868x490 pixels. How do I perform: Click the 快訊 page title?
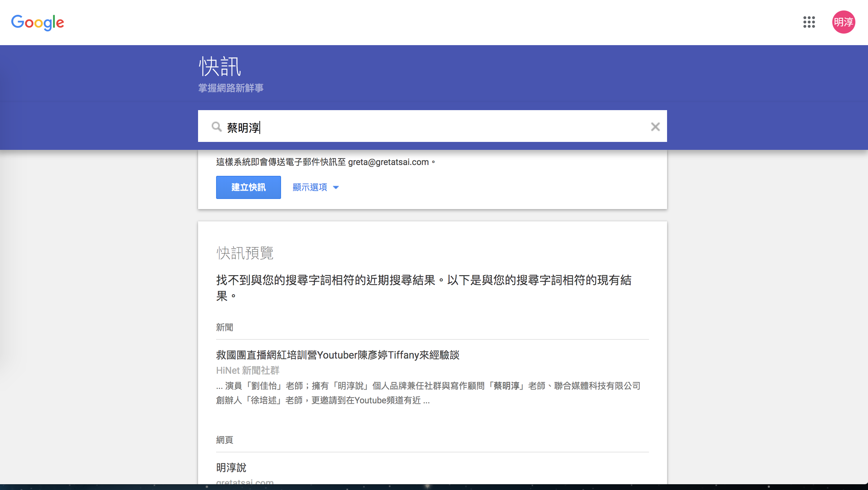(220, 67)
